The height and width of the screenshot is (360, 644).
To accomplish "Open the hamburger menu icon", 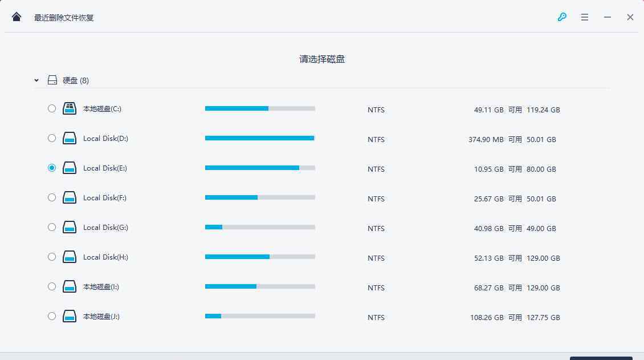I will [585, 17].
